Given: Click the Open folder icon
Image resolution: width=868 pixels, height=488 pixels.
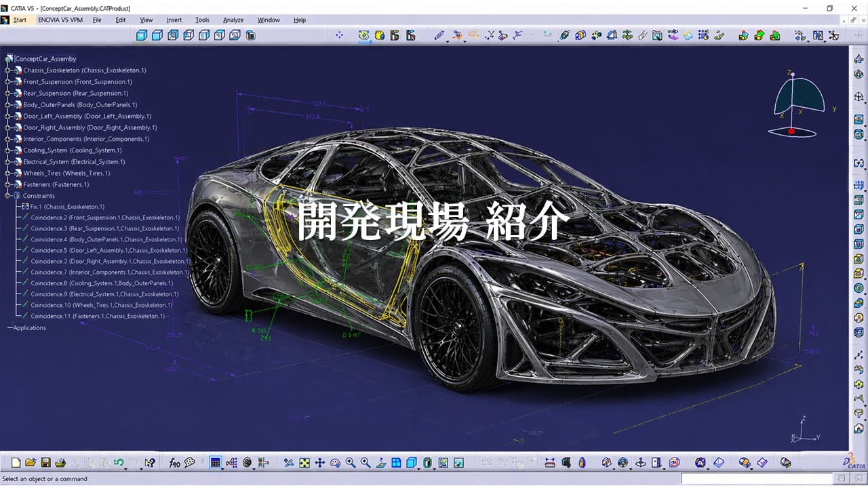Looking at the screenshot, I should [x=31, y=462].
